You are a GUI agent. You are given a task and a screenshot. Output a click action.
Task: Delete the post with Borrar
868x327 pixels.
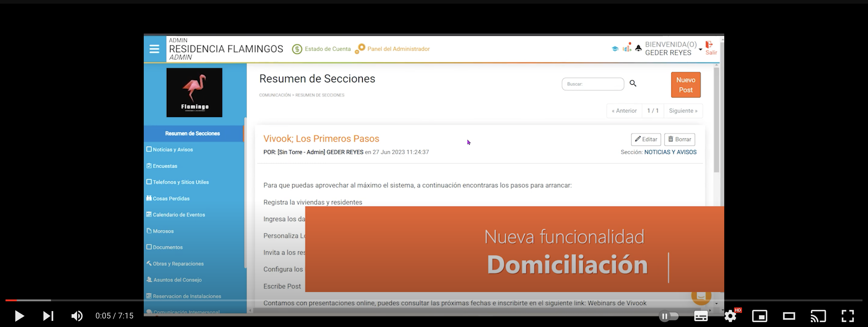(679, 139)
